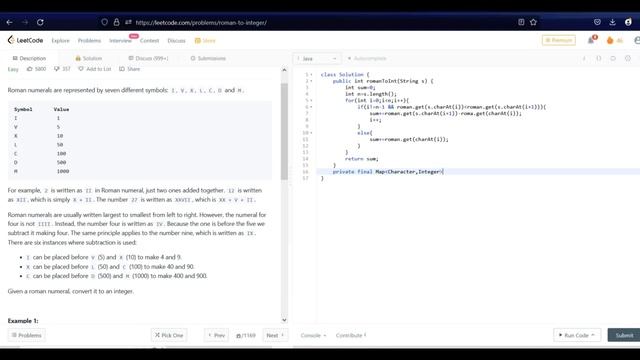Click the Submit button
Viewport: 640px width, 360px height.
click(624, 335)
